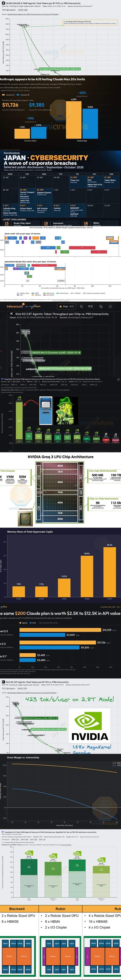Click the 36.2% CY27 memory share bar
The image size is (121, 980).
tap(110, 572)
